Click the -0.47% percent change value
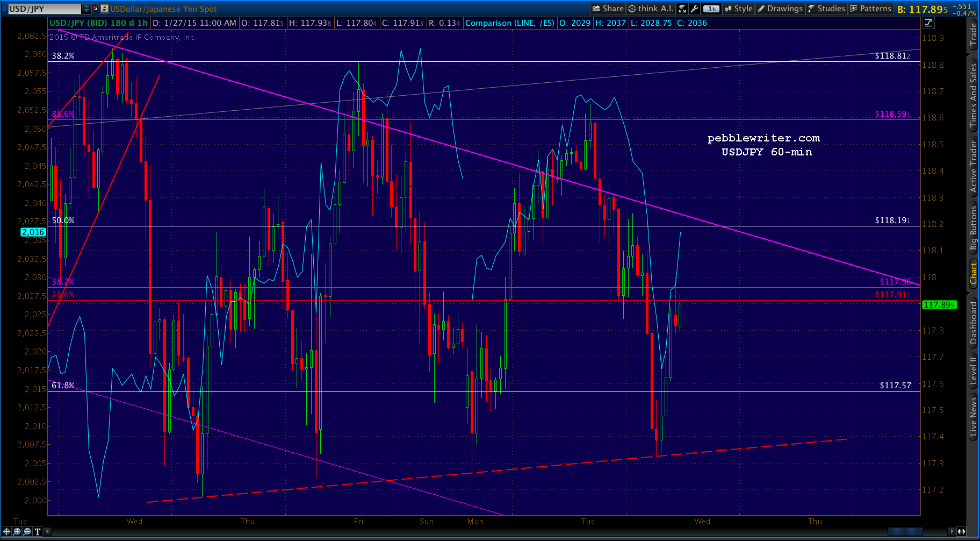Screen dimensions: 980x541 964,13
